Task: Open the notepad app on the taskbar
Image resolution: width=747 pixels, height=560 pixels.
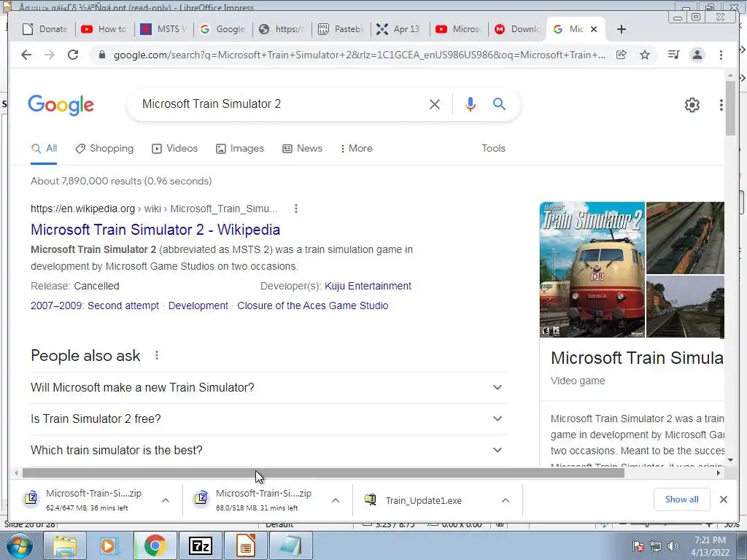Action: tap(290, 545)
